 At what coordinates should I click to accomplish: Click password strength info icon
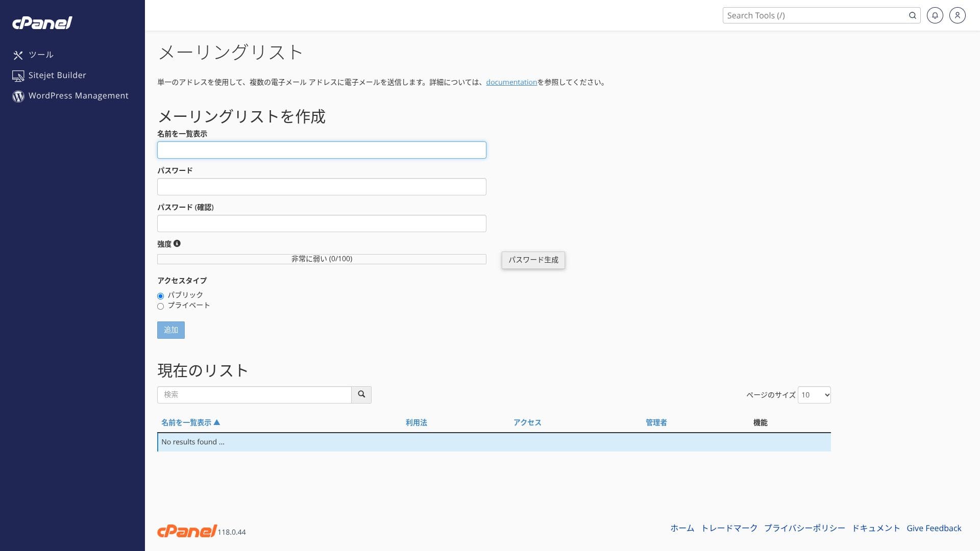point(177,244)
